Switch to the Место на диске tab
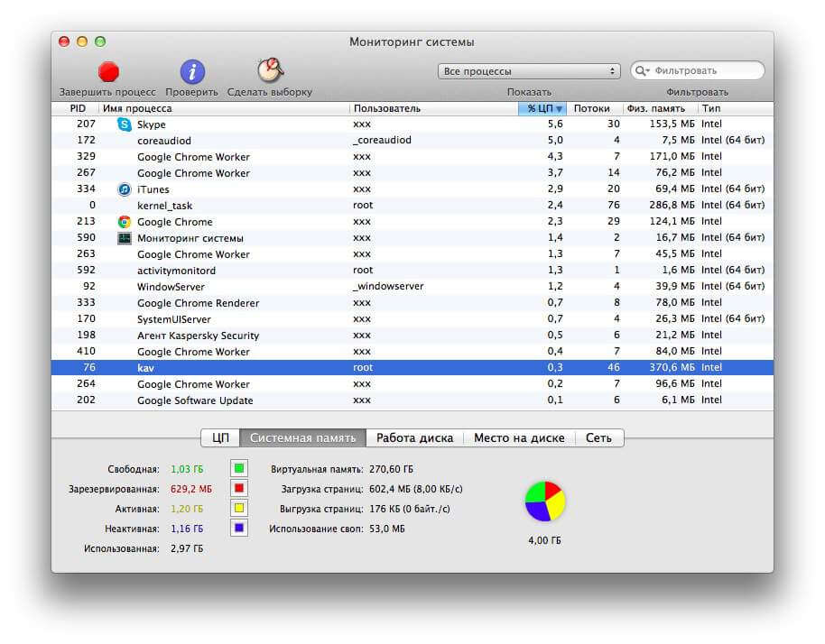Viewport: 825px width, 644px height. click(x=519, y=438)
